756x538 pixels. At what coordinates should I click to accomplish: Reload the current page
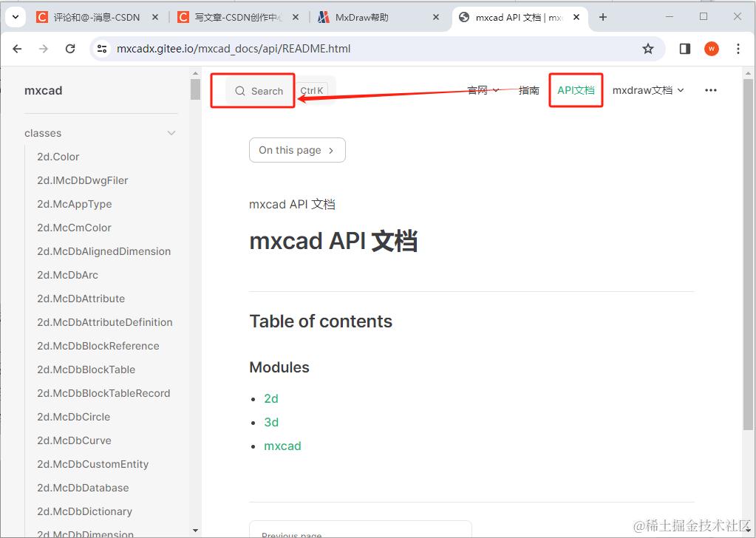[x=70, y=49]
